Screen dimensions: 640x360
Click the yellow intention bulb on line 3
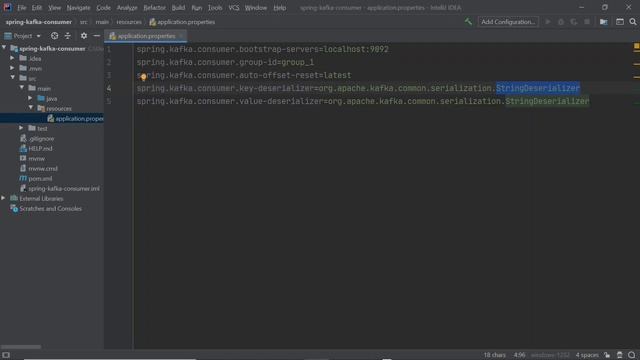point(143,76)
